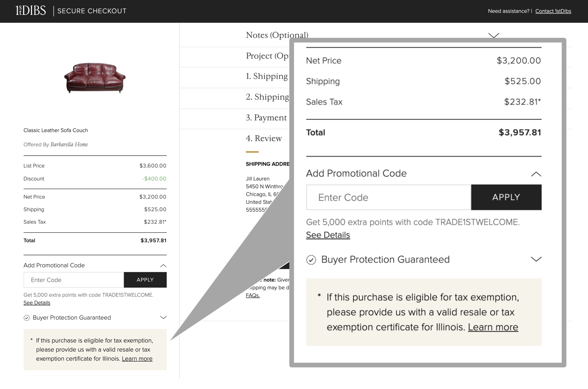Select the 4. Review step

click(x=264, y=138)
